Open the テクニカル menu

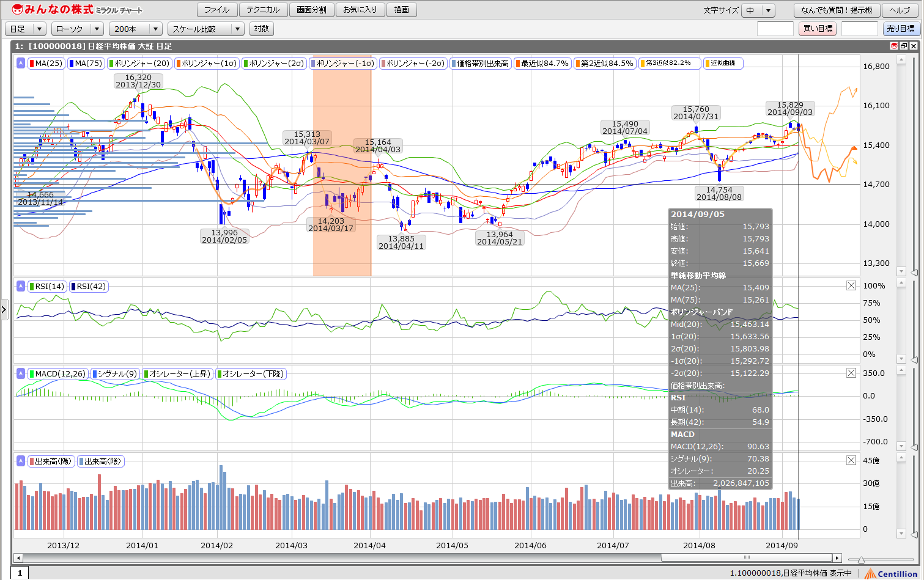[x=262, y=10]
